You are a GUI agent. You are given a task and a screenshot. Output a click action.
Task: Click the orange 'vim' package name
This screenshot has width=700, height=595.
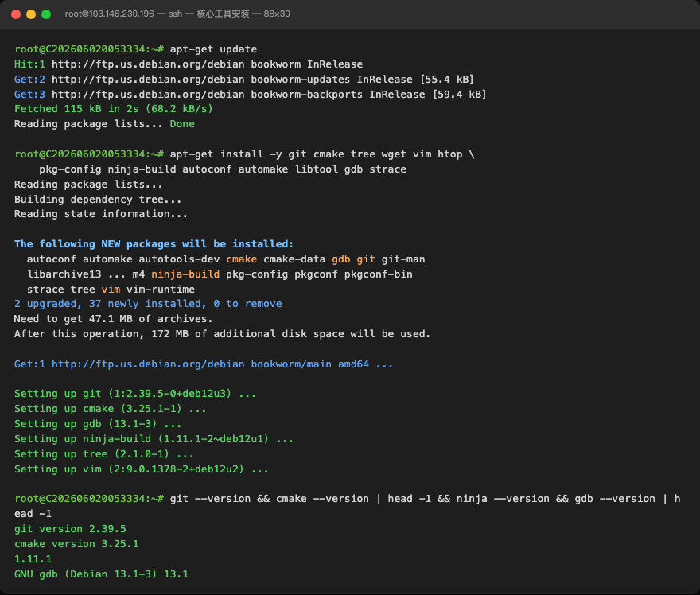coord(111,290)
